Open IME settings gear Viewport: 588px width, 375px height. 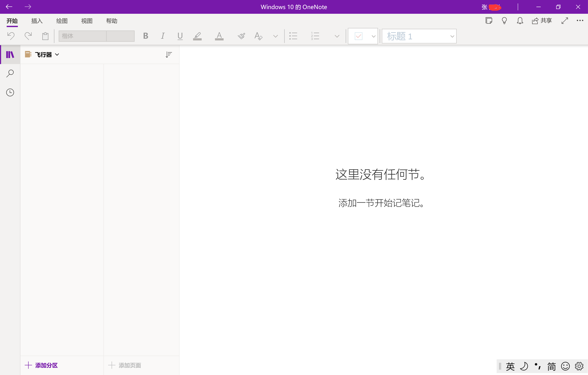coord(579,366)
